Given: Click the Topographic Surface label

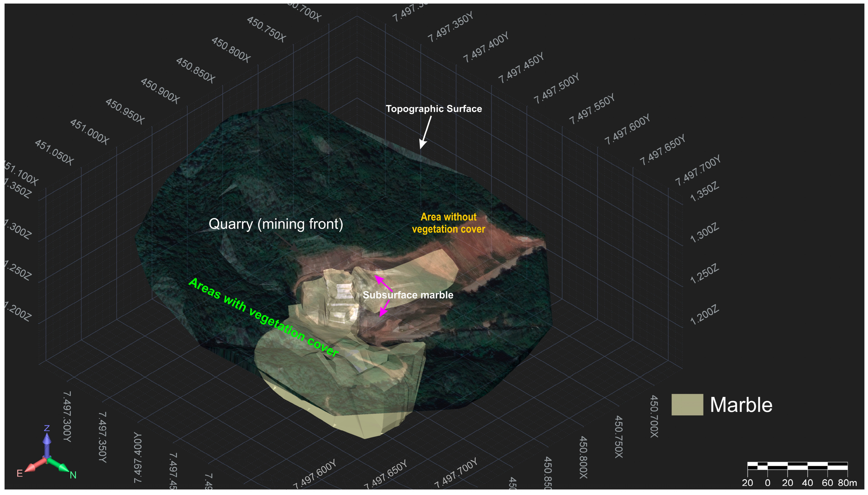Looking at the screenshot, I should (434, 109).
